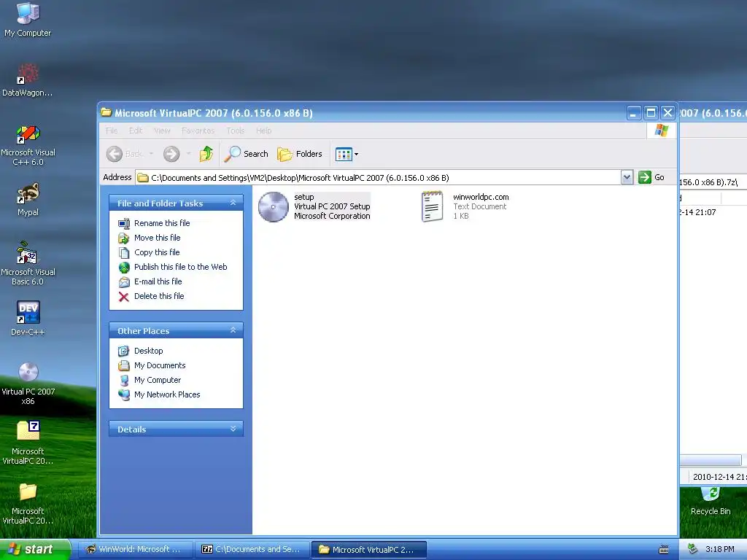Click the system tray network icon
The image size is (747, 560).
(x=693, y=550)
